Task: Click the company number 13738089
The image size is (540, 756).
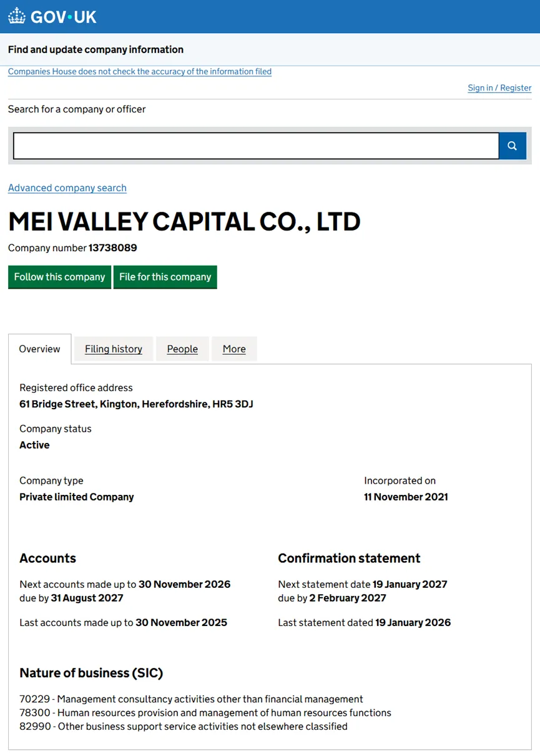Action: (x=113, y=248)
